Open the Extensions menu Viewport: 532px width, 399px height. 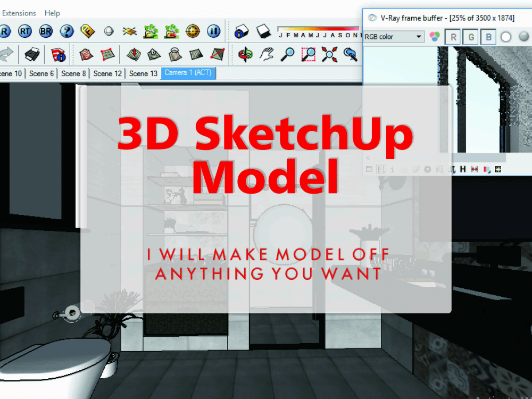point(19,13)
